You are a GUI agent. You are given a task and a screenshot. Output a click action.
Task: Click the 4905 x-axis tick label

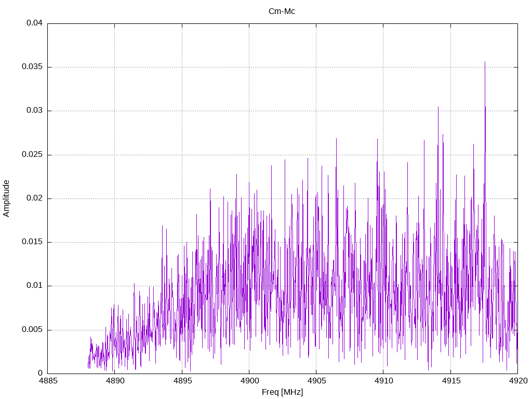[316, 381]
